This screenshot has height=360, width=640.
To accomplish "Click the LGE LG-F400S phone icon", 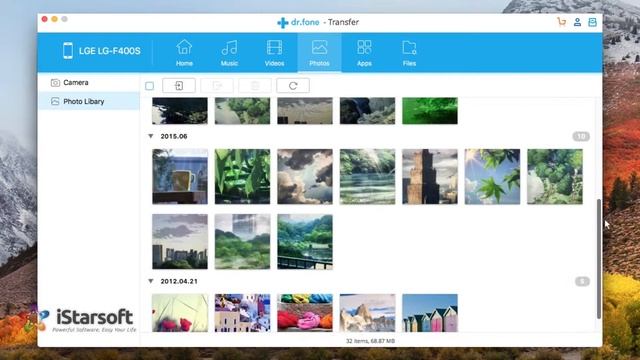I will (x=68, y=51).
